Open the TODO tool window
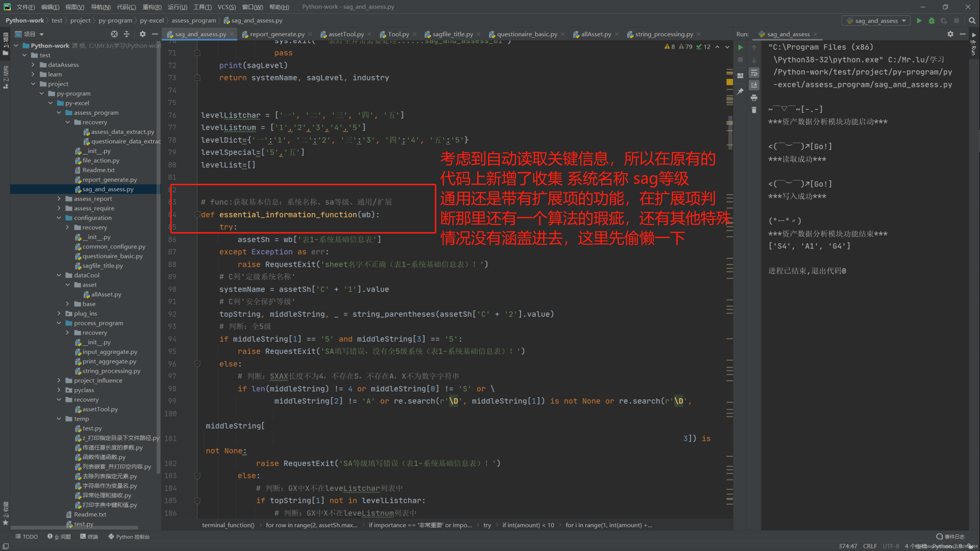 27,537
